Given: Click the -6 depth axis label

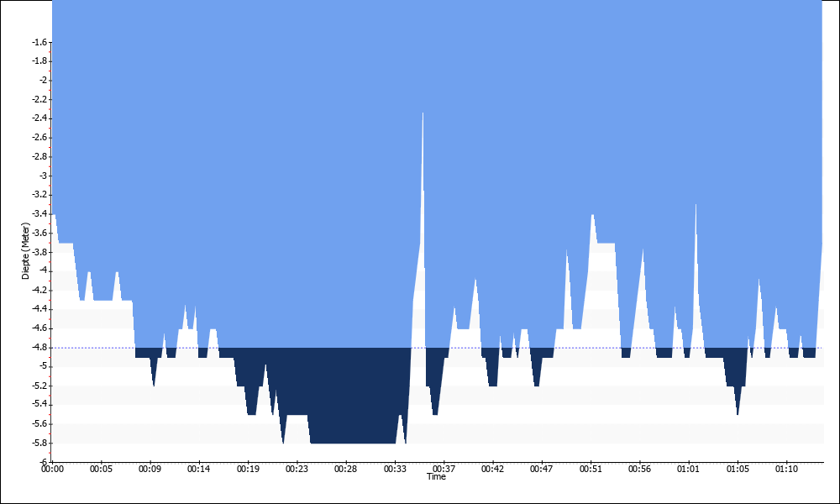Looking at the screenshot, I should pyautogui.click(x=44, y=462).
